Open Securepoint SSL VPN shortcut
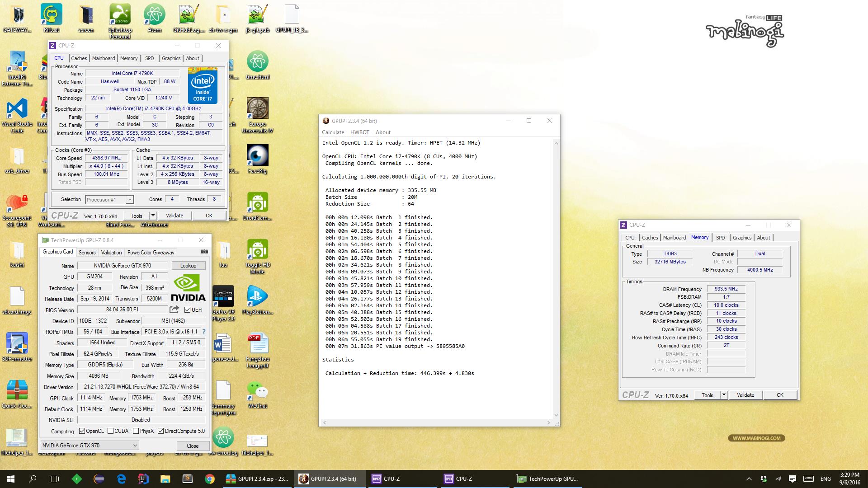Image resolution: width=868 pixels, height=488 pixels. (x=17, y=209)
